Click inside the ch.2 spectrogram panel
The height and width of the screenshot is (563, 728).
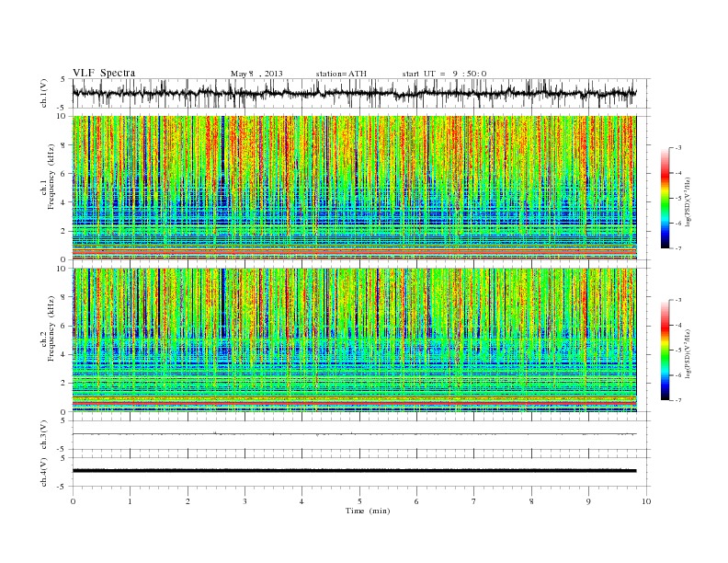[354, 339]
